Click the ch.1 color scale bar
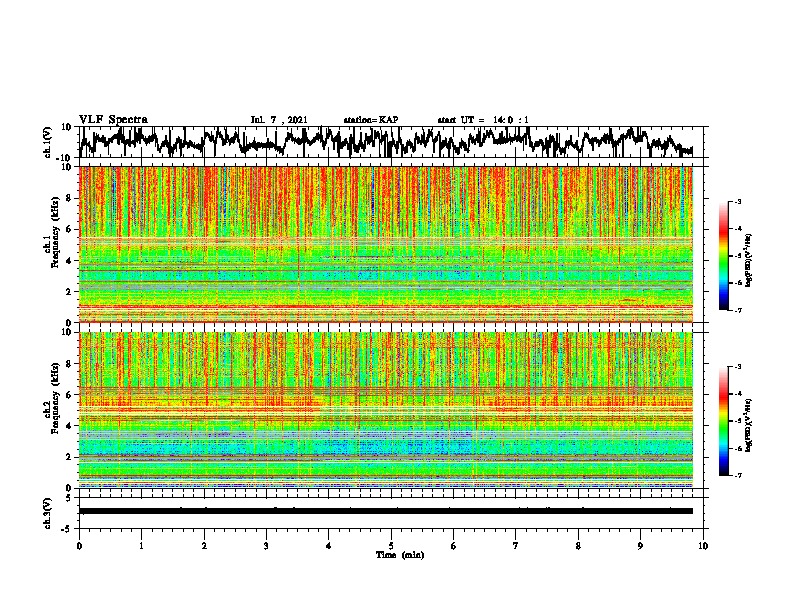Screen dimensions: 792x612 click(724, 256)
